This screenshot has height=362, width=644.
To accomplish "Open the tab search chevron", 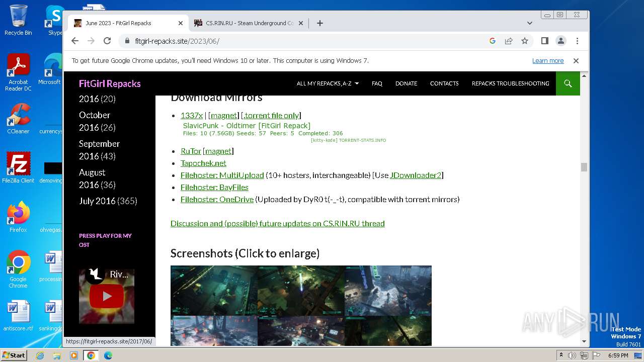I will (529, 23).
